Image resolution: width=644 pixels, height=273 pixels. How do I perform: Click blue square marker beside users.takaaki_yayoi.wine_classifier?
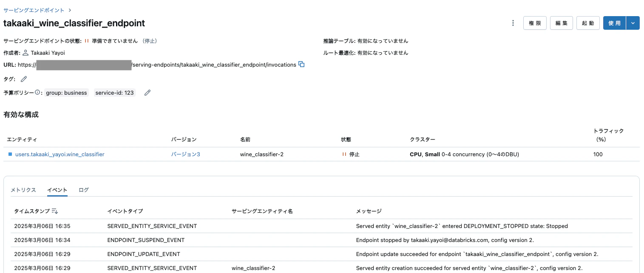[x=10, y=154]
